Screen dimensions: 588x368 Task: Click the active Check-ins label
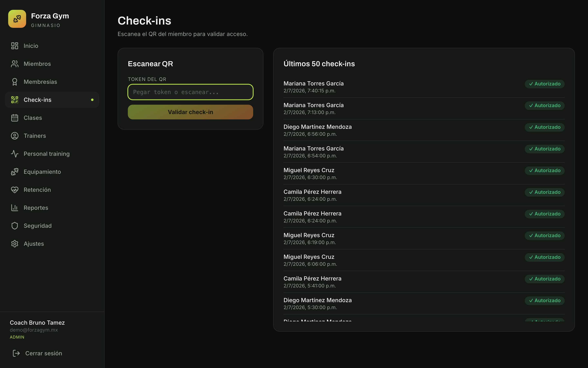[x=37, y=100]
